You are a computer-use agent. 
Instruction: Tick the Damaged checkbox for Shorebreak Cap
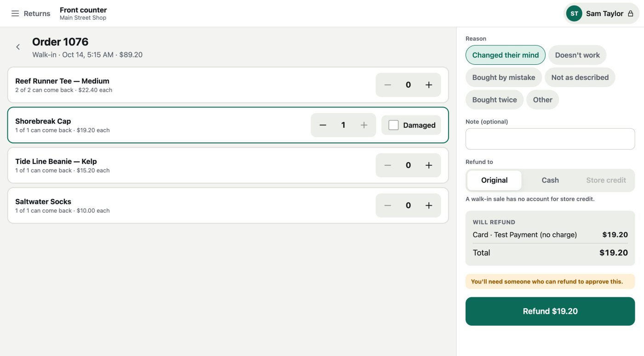(x=393, y=125)
